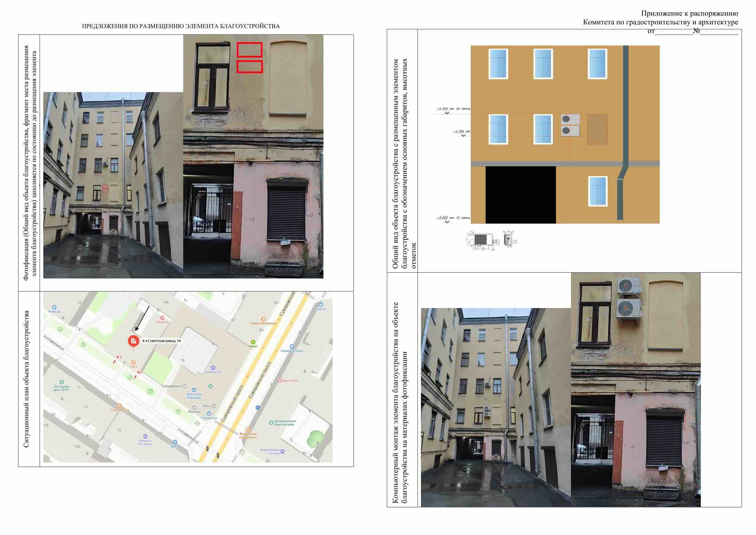Viewport: 756px width, 535px height.
Task: Open the wide courtyard photo before installation
Action: (113, 185)
